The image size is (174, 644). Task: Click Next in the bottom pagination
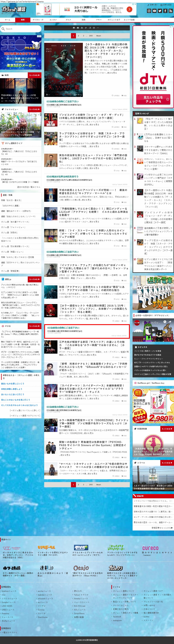99,485
